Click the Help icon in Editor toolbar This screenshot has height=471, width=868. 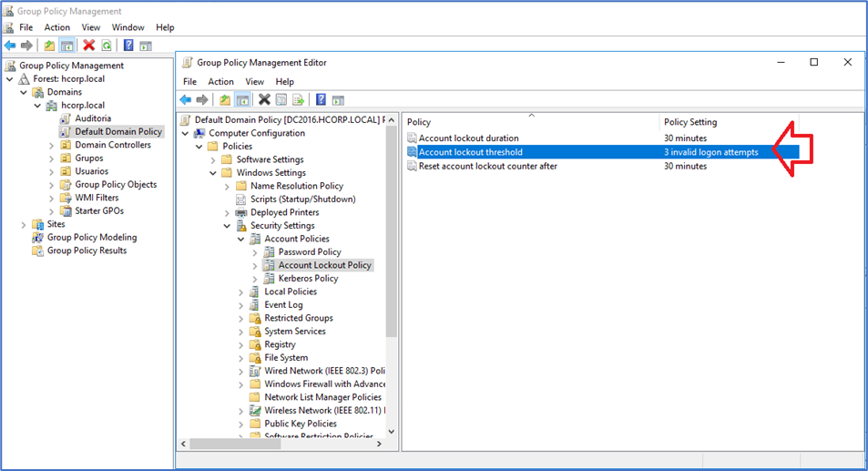coord(321,100)
